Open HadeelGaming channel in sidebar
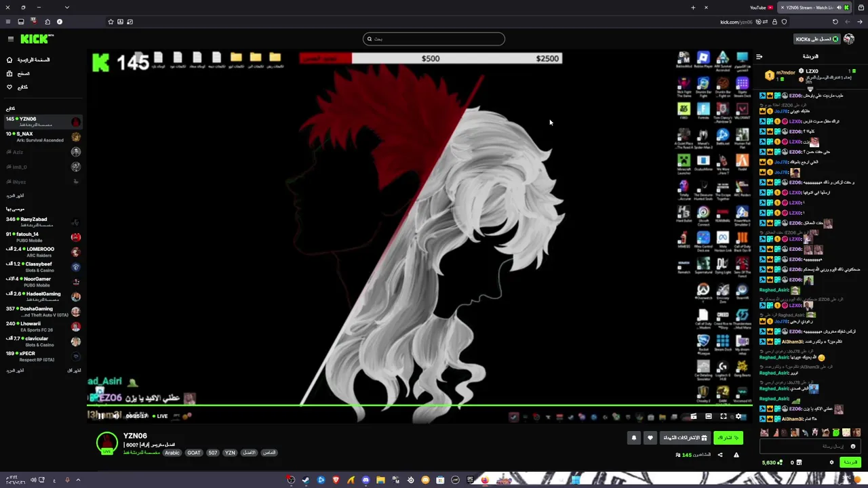The height and width of the screenshot is (488, 868). coord(43,297)
